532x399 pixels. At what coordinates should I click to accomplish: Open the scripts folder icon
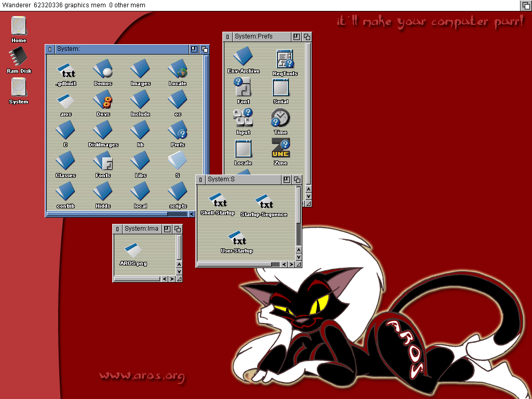[178, 191]
